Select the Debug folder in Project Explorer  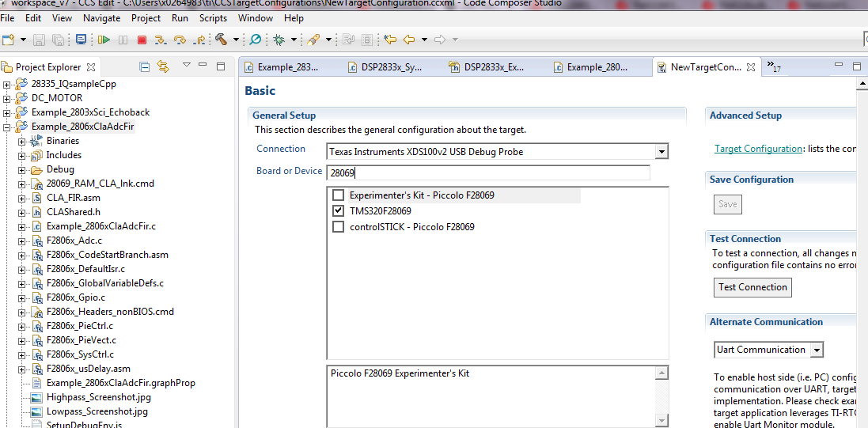[x=60, y=169]
